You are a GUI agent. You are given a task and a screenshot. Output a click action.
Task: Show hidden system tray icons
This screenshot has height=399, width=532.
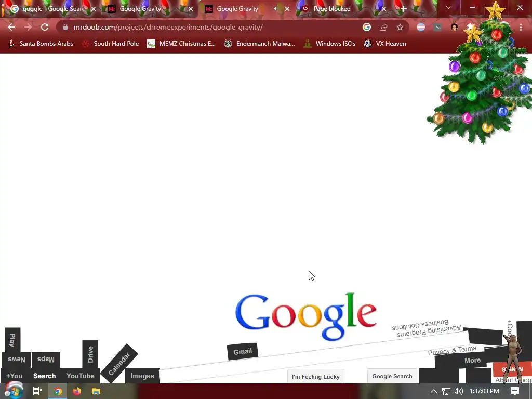433,391
